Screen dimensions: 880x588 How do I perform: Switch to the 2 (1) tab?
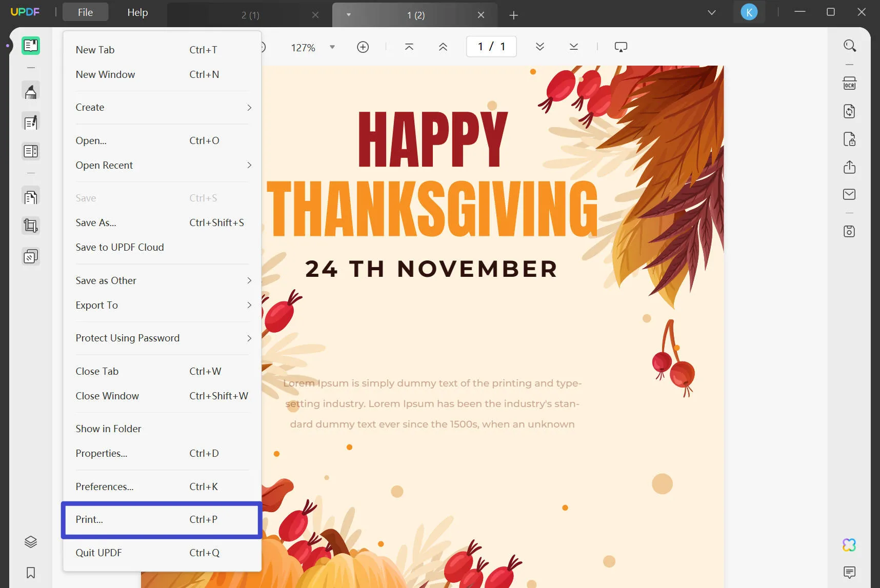pos(250,15)
